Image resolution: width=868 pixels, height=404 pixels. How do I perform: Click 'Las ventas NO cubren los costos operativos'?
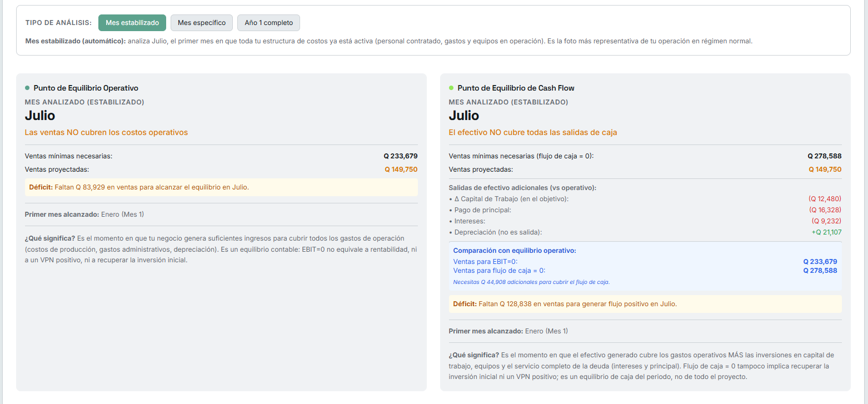[106, 132]
